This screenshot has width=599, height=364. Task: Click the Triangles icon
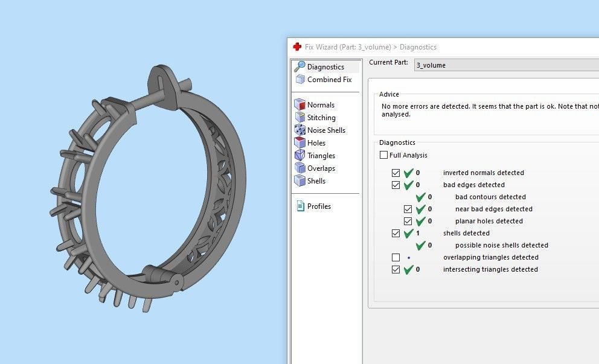pos(300,155)
